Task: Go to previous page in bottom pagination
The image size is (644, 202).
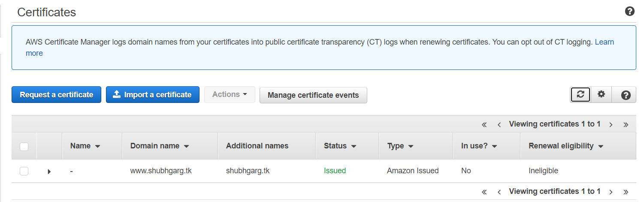Action: click(x=499, y=192)
